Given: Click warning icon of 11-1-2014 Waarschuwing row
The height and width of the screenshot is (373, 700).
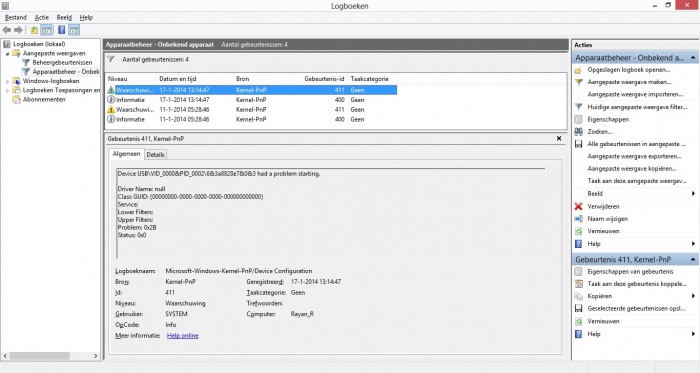Looking at the screenshot, I should point(111,109).
